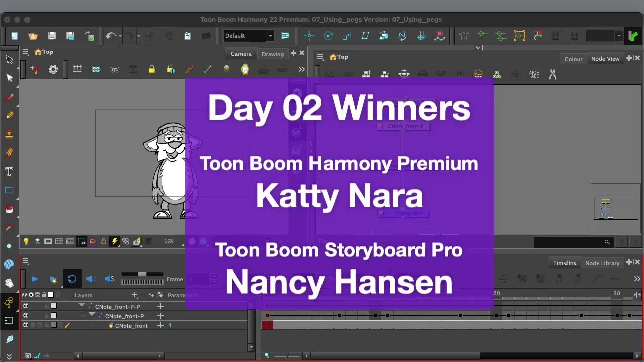Adjust the Timeline zoom slider

click(x=287, y=356)
